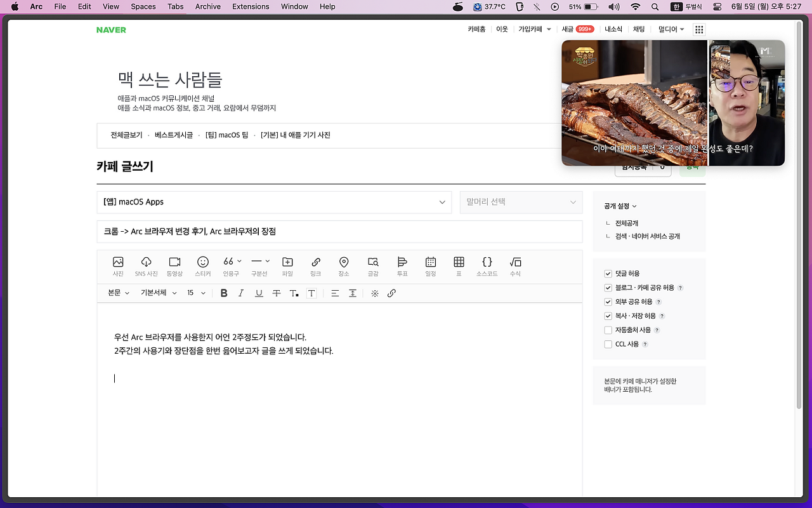This screenshot has height=508, width=812.
Task: Open the text color picker
Action: (x=294, y=293)
